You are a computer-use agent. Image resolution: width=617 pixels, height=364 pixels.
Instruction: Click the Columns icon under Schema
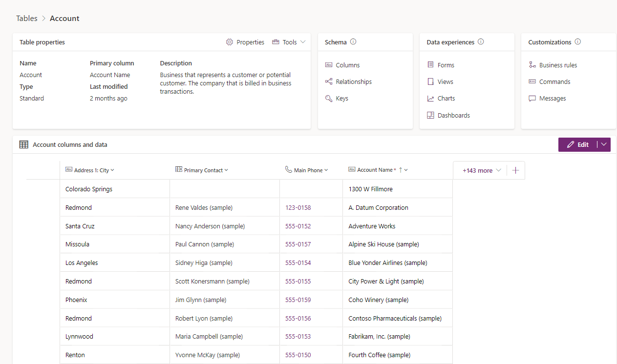tap(329, 65)
